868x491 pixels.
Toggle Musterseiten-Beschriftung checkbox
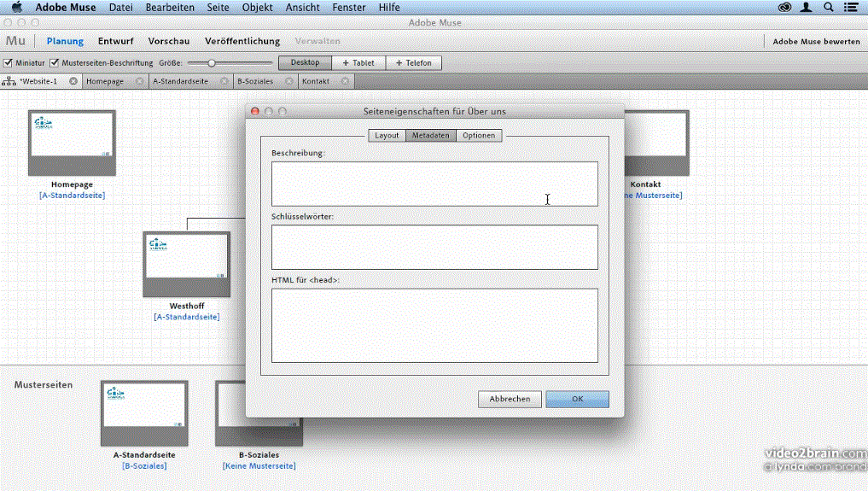(x=55, y=62)
